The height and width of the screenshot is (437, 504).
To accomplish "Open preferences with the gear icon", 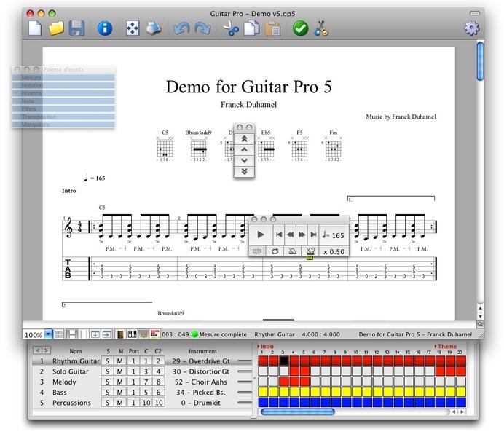I will [x=471, y=28].
